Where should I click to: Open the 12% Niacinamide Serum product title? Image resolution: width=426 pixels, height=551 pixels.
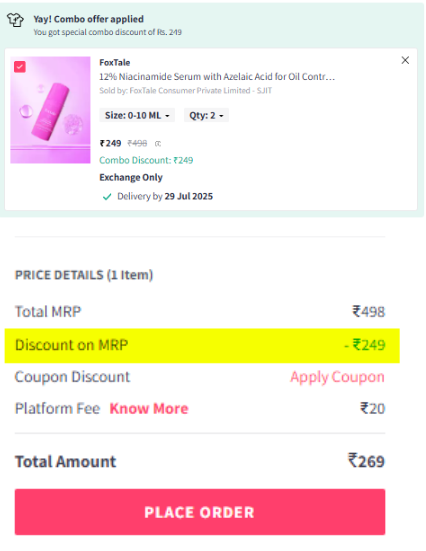pos(217,77)
